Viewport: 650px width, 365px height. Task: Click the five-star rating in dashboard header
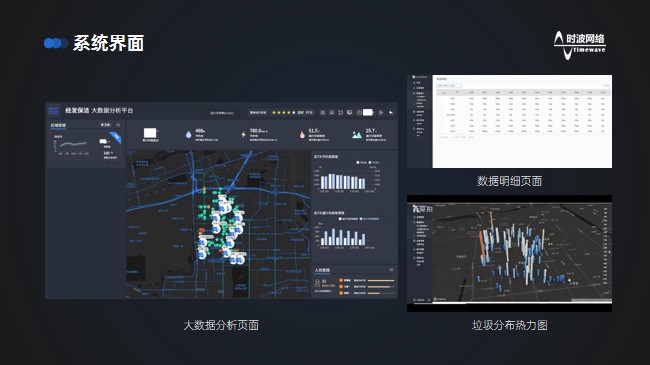pyautogui.click(x=284, y=112)
